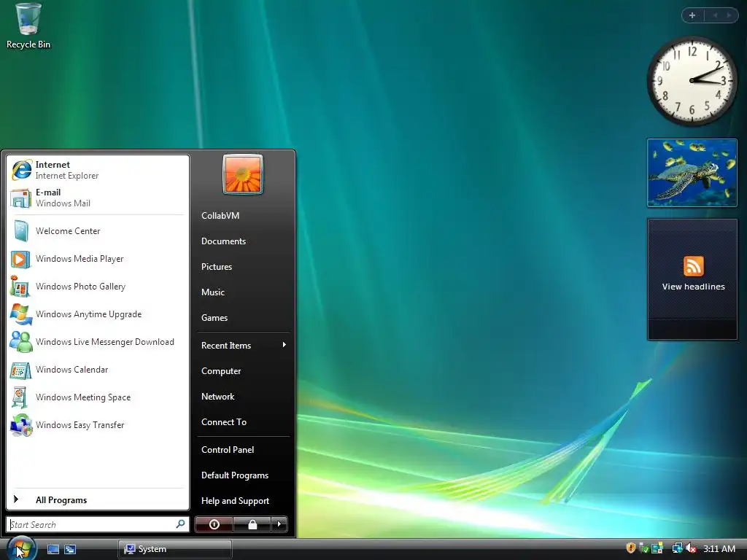Open Windows Live Messenger Download

tap(98, 342)
